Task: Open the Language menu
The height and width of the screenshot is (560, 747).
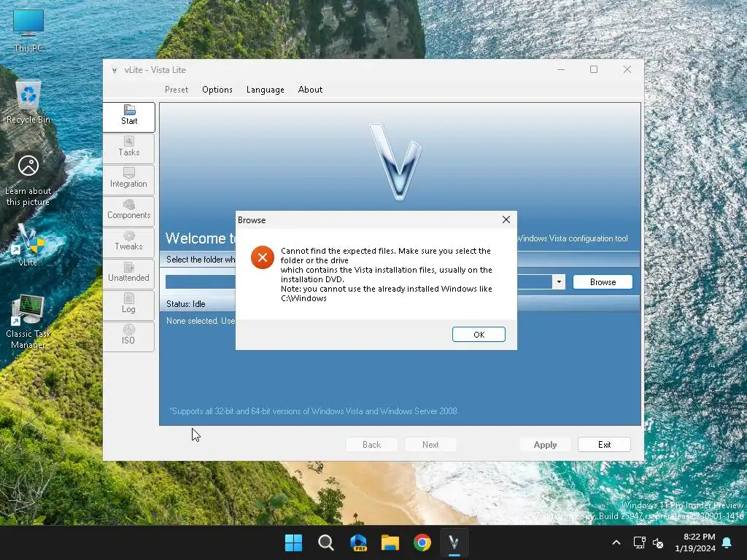Action: point(266,90)
